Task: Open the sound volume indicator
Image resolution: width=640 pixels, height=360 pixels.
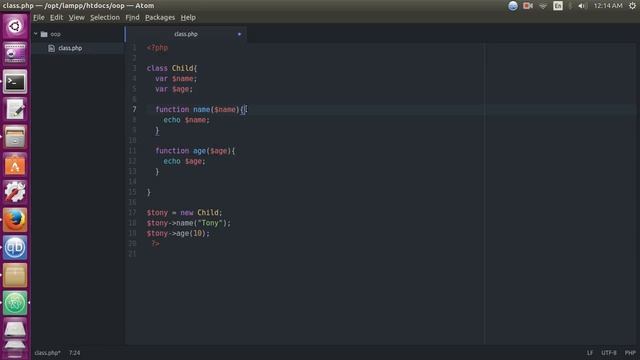Action: coord(582,6)
